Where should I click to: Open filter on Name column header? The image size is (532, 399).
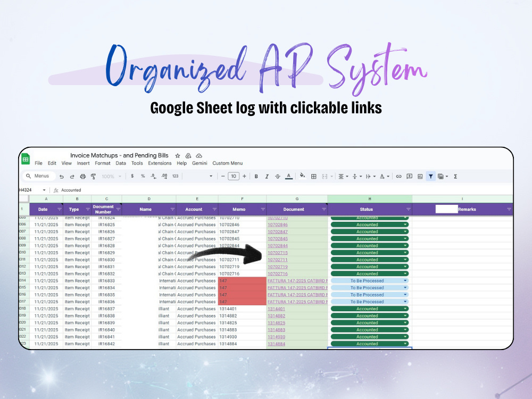click(172, 209)
